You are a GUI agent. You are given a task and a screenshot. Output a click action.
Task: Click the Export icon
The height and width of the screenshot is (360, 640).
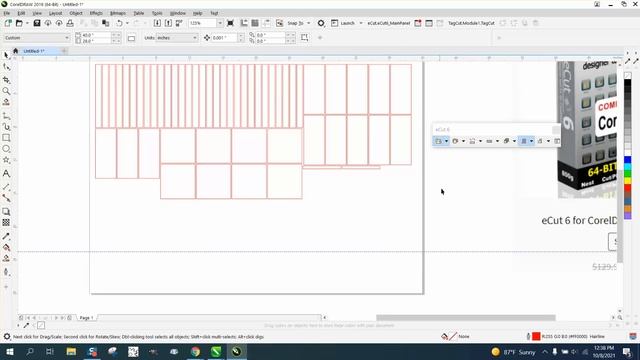tap(168, 23)
